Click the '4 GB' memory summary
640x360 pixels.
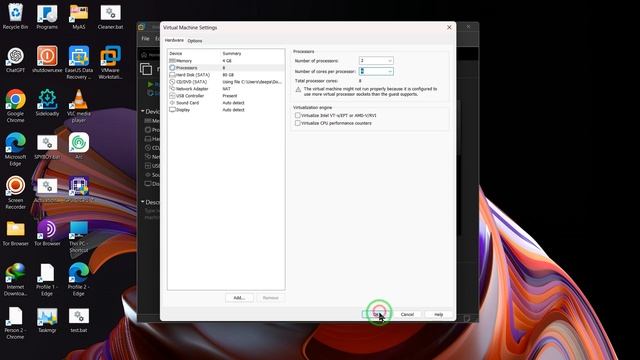pos(227,60)
